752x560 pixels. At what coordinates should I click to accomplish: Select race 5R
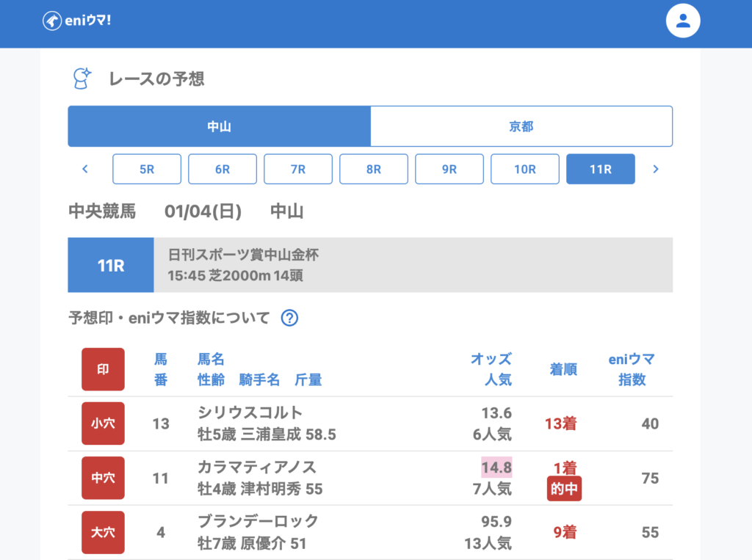click(x=147, y=169)
